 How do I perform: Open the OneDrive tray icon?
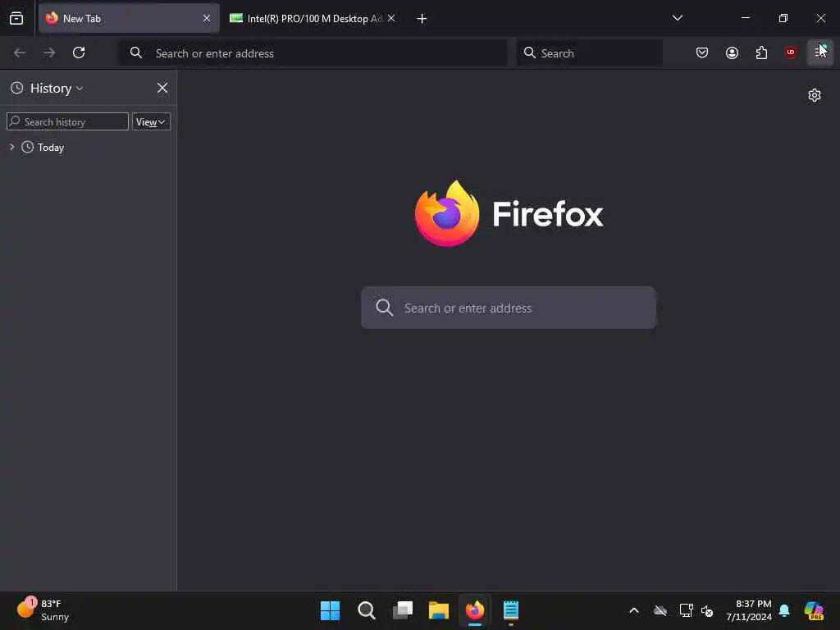pos(660,610)
